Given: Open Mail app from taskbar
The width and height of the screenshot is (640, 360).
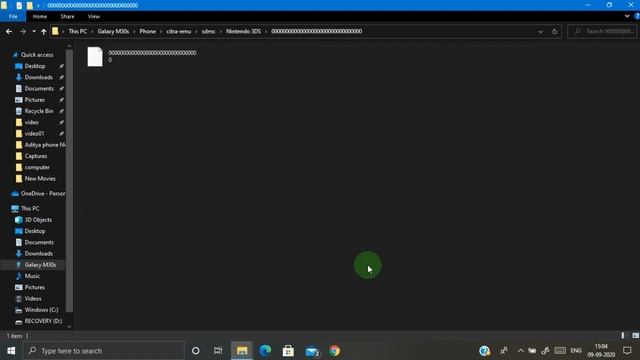Looking at the screenshot, I should click(312, 351).
